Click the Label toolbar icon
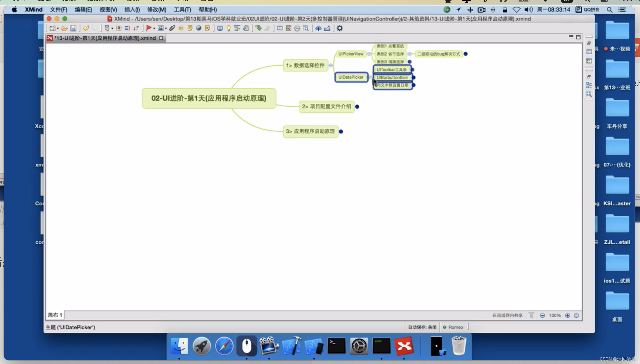The height and width of the screenshot is (364, 640). [x=181, y=28]
